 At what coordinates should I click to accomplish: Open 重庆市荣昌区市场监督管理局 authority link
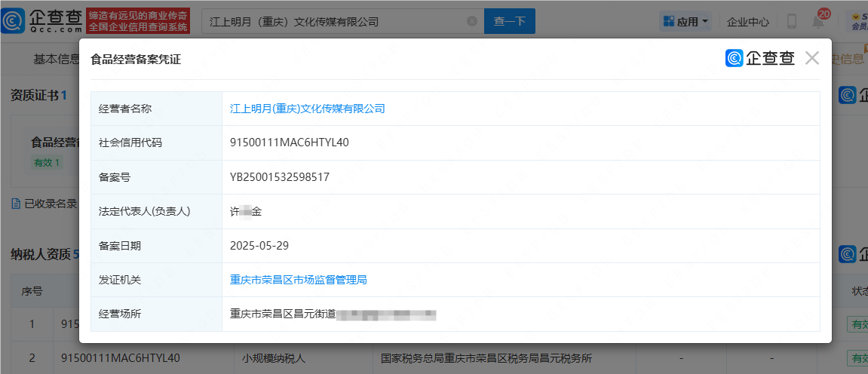click(299, 280)
